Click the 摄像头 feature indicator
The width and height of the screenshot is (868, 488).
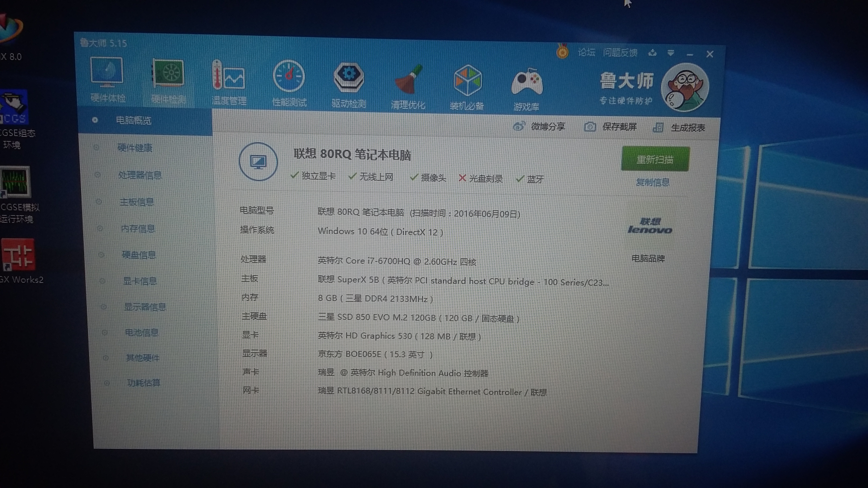coord(428,178)
